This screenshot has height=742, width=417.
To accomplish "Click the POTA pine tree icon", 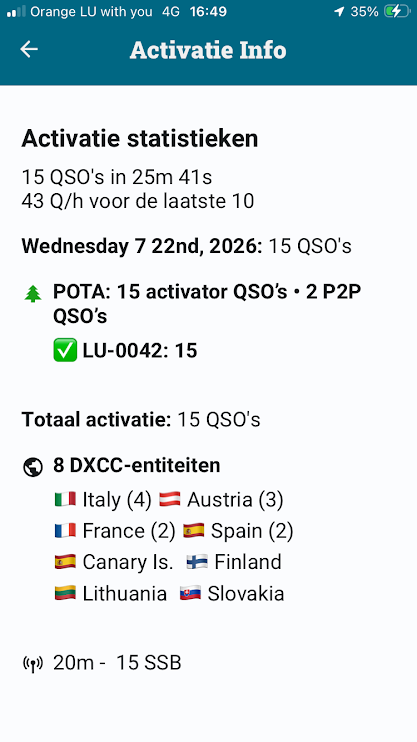I will (33, 294).
